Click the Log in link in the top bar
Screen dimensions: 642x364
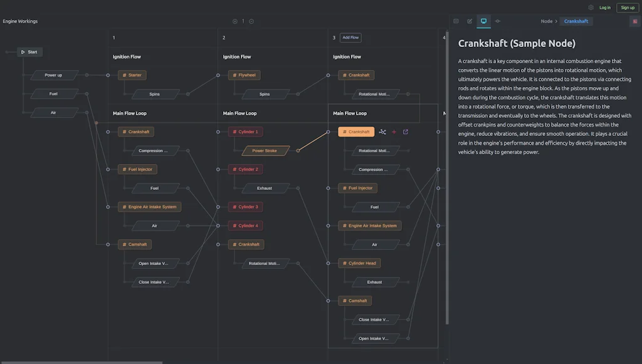605,8
